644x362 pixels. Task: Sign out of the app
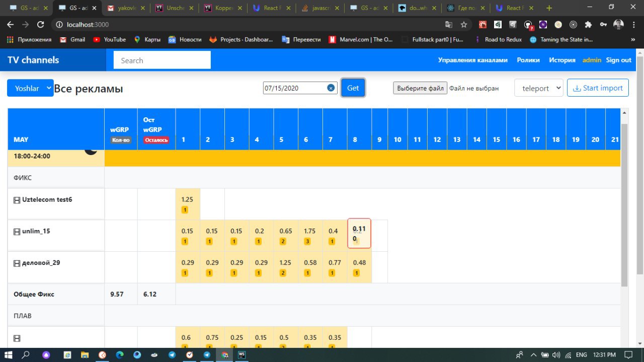618,60
